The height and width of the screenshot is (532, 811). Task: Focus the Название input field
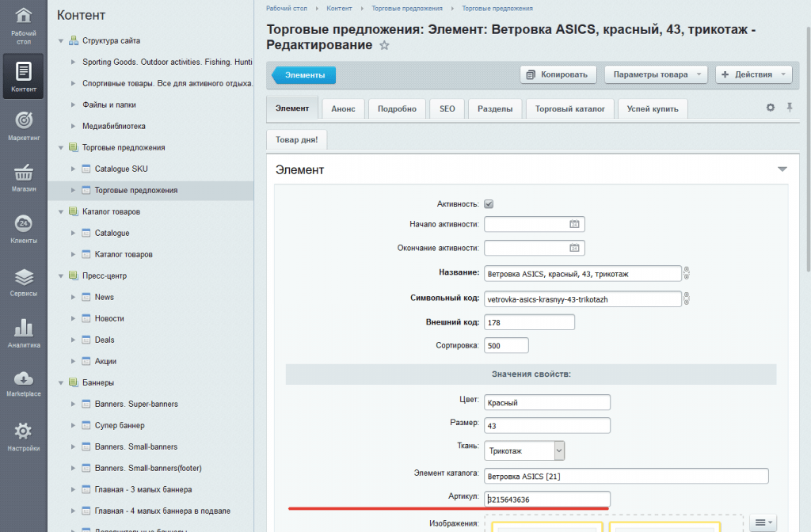[583, 273]
